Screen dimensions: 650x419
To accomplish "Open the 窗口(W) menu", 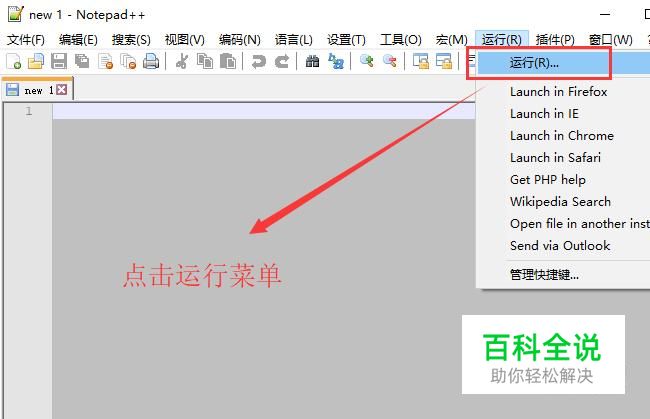I will point(611,40).
